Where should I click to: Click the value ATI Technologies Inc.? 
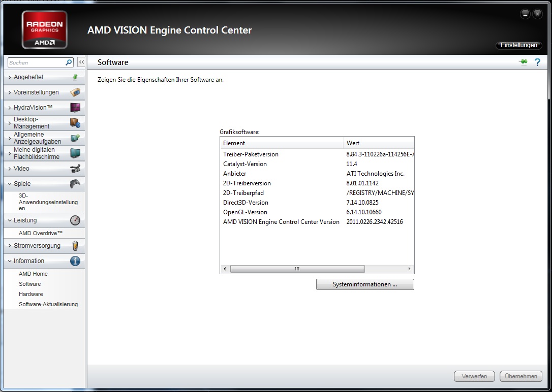pyautogui.click(x=375, y=174)
